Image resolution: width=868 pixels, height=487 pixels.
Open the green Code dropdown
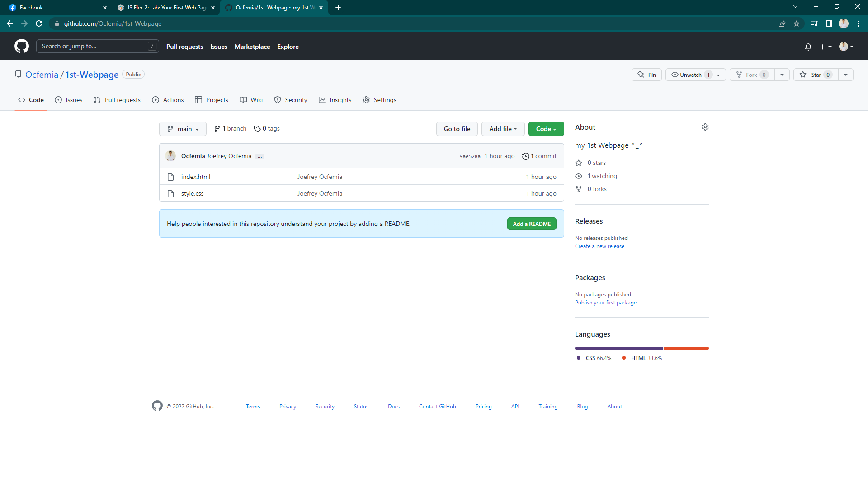click(546, 129)
